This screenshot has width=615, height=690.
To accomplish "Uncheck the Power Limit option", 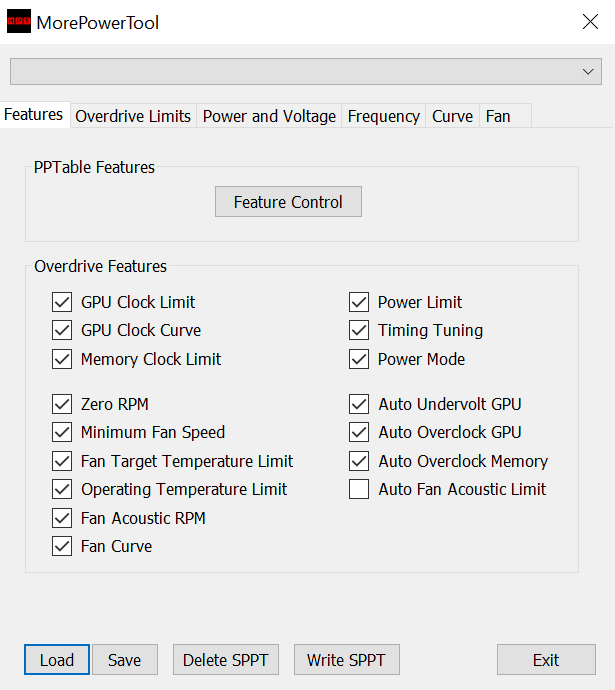I will click(x=359, y=303).
